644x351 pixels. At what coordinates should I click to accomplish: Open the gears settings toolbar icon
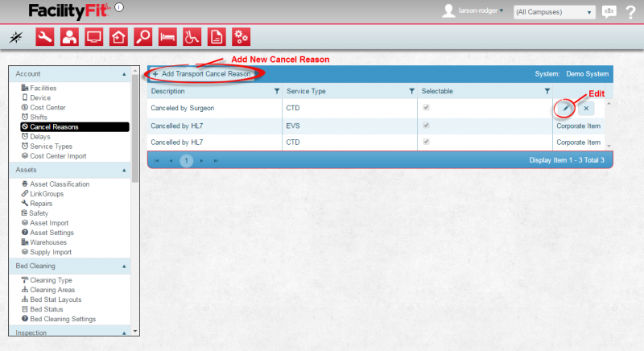coord(241,37)
